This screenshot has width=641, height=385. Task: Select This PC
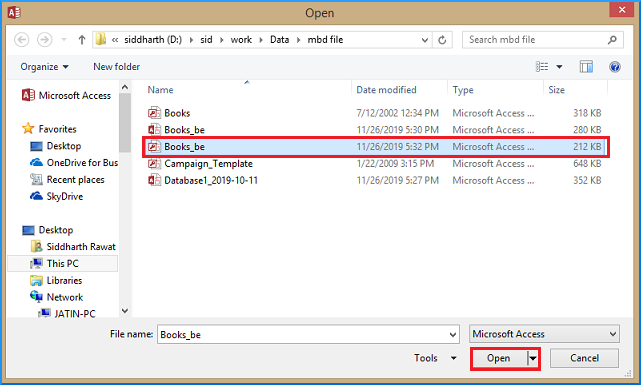(62, 263)
